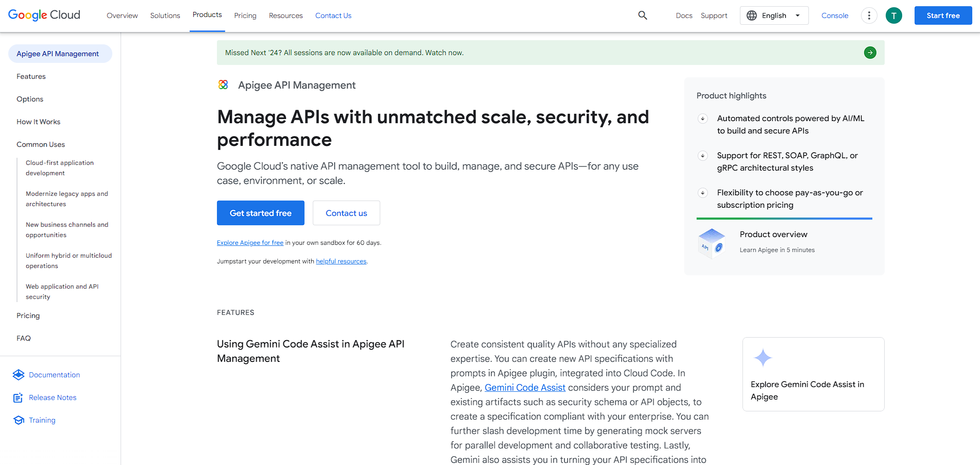
Task: Click the Product highlights heading
Action: point(731,96)
